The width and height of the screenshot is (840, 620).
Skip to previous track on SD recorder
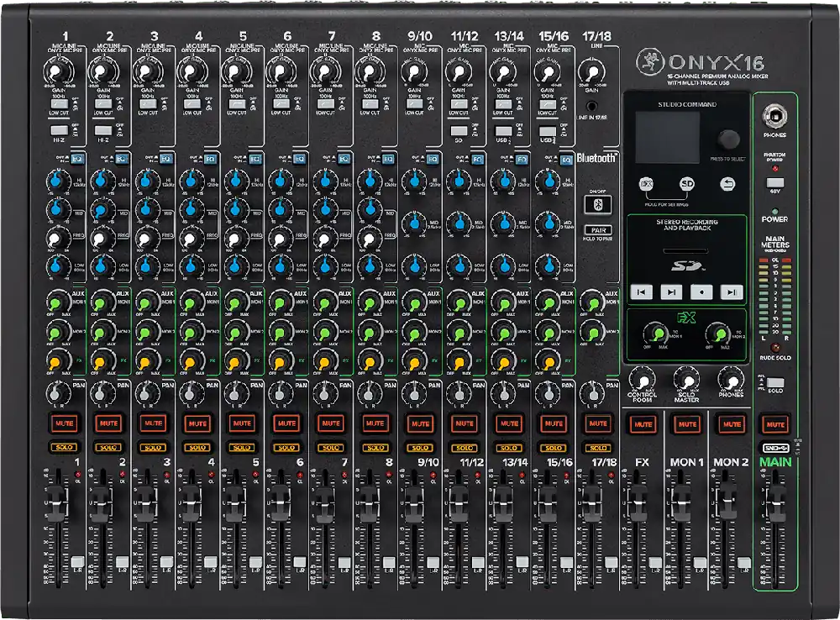(641, 292)
